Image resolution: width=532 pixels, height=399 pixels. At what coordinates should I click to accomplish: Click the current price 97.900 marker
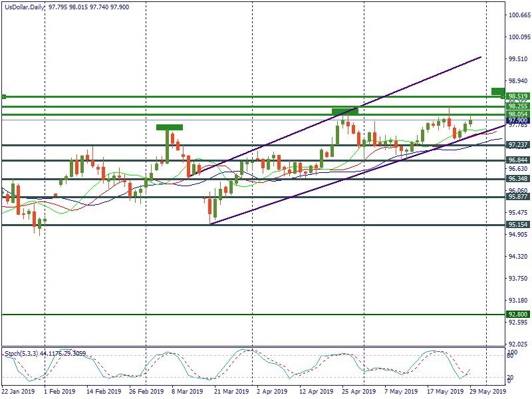click(517, 120)
